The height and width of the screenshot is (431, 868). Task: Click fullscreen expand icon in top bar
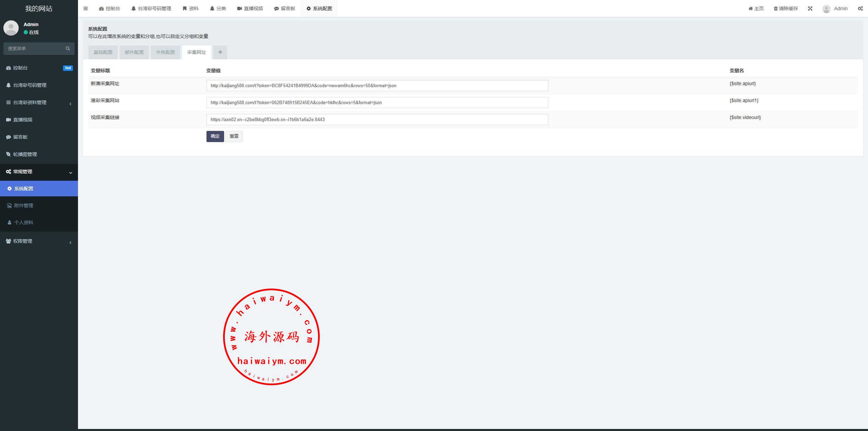810,8
